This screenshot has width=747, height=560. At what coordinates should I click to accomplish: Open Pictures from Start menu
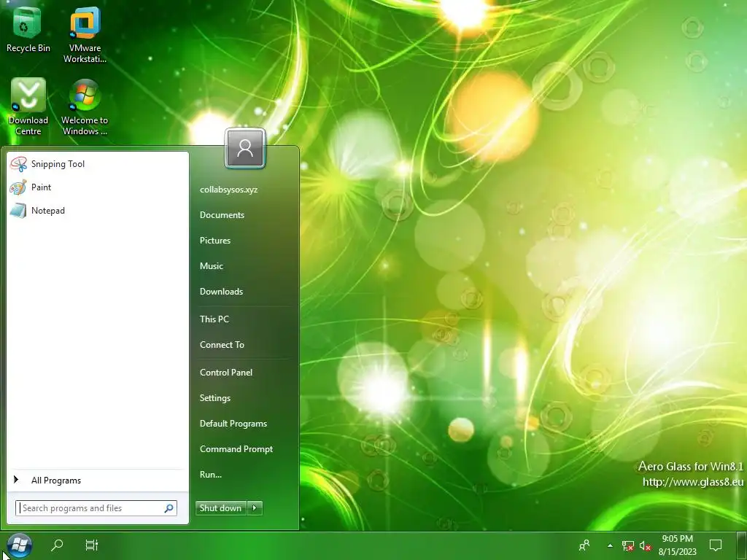tap(215, 241)
